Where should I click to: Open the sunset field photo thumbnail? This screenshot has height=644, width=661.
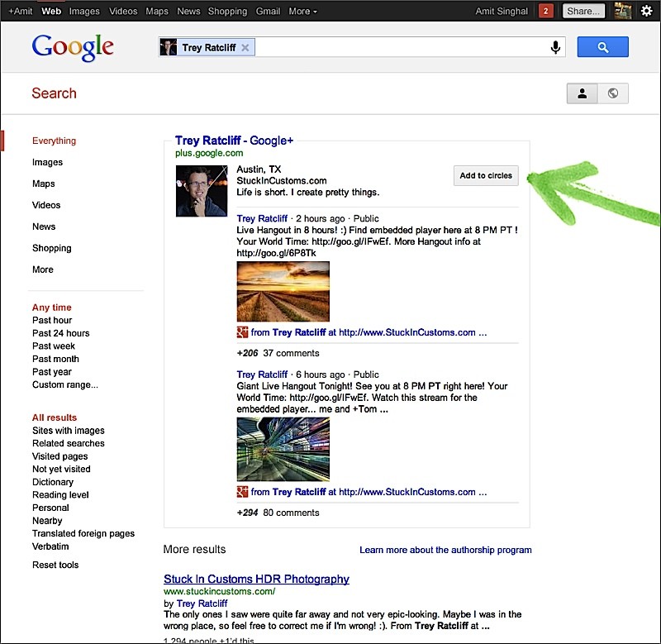coord(283,291)
